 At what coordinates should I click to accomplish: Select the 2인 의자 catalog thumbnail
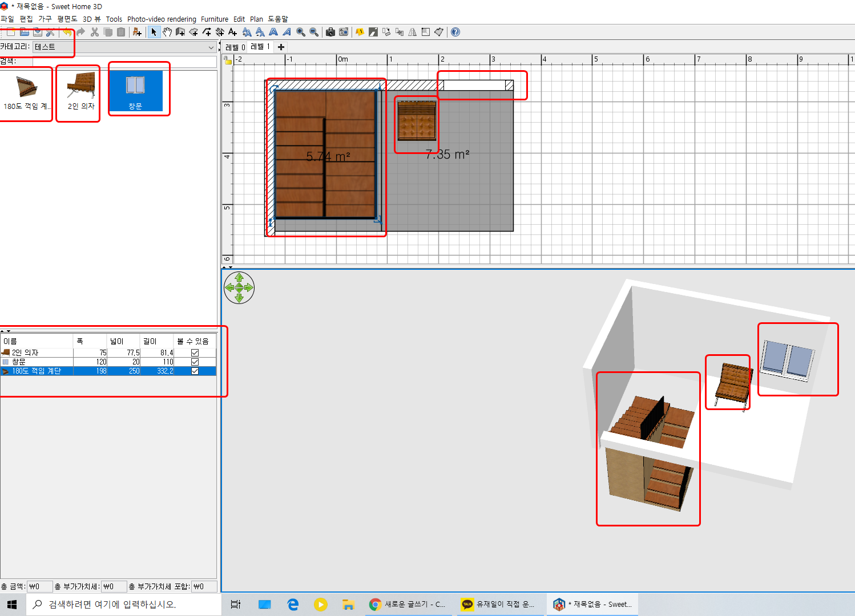[81, 90]
